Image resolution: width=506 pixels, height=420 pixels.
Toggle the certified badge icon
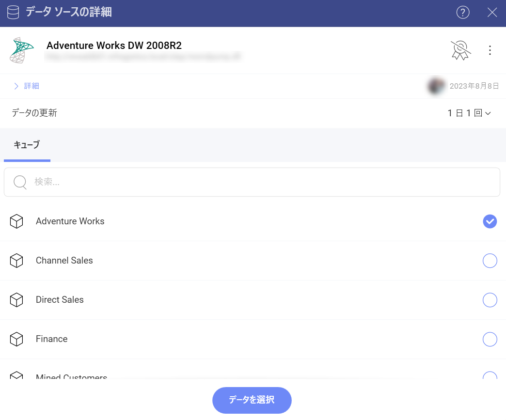460,50
